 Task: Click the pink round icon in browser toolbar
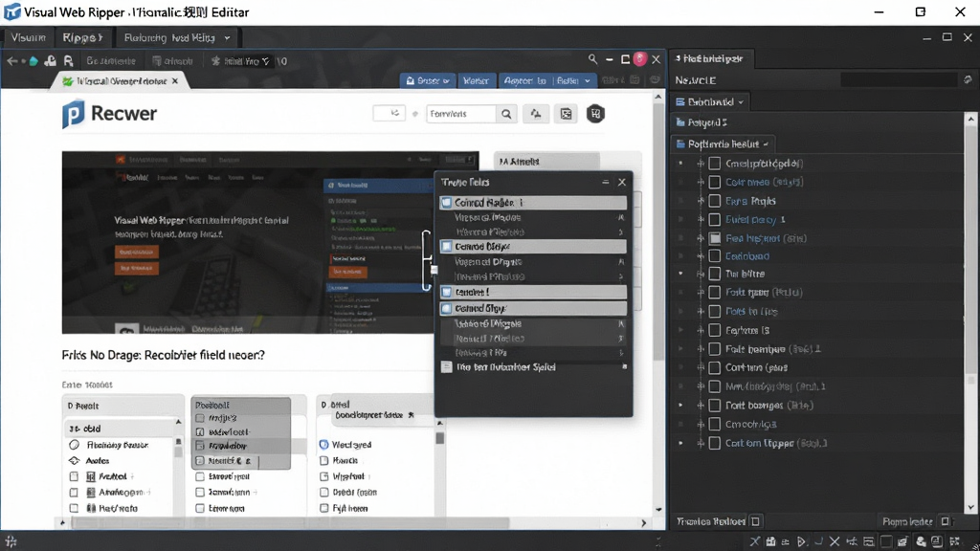(x=639, y=58)
